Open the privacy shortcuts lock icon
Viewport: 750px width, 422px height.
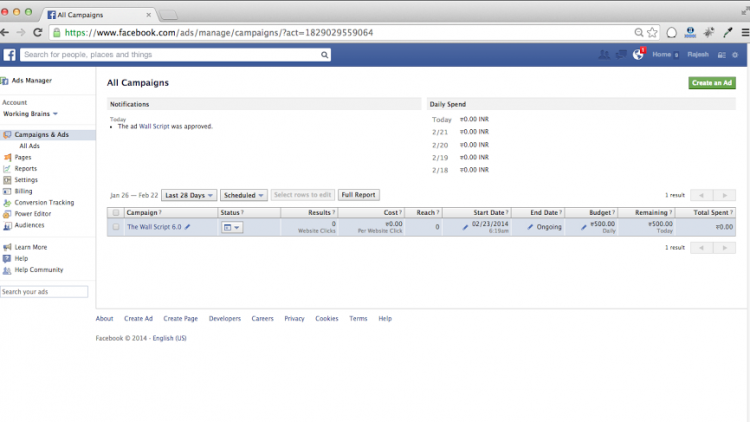[721, 55]
